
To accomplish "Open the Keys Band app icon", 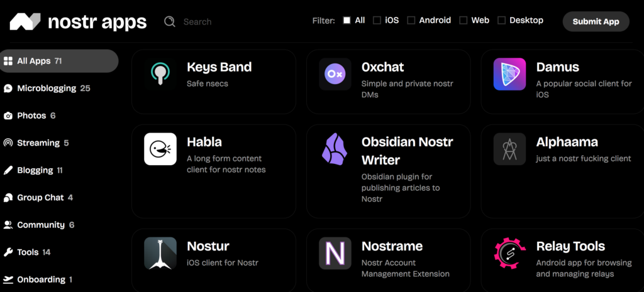I will pyautogui.click(x=160, y=74).
